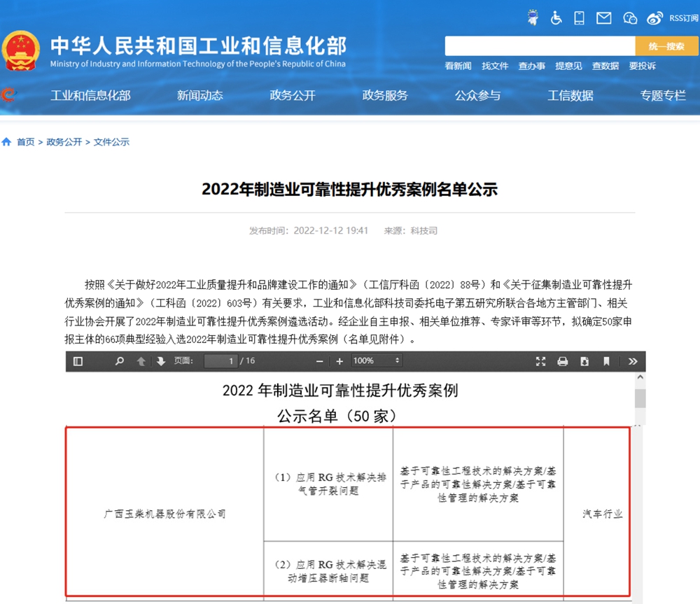Open the 100% zoom level dropdown
700x604 pixels.
377,360
